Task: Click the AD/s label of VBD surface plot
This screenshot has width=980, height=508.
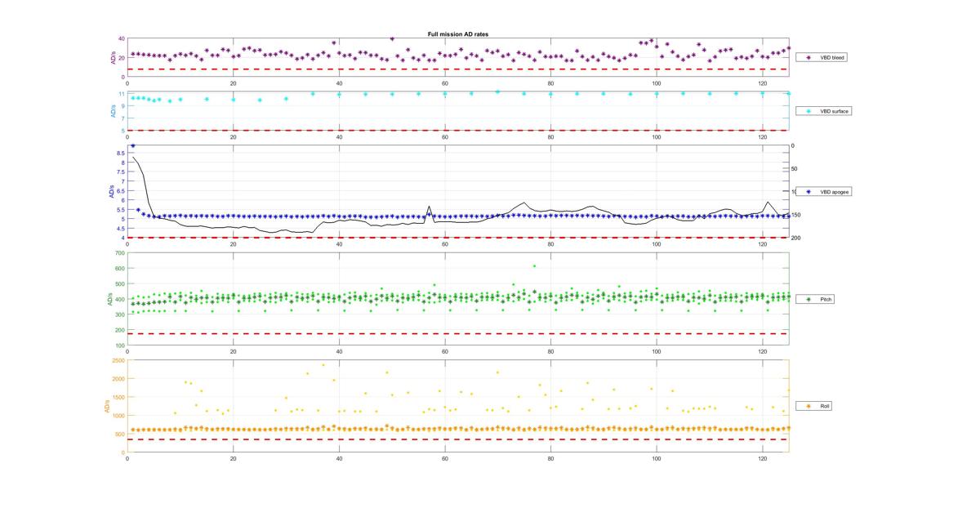Action: (112, 111)
